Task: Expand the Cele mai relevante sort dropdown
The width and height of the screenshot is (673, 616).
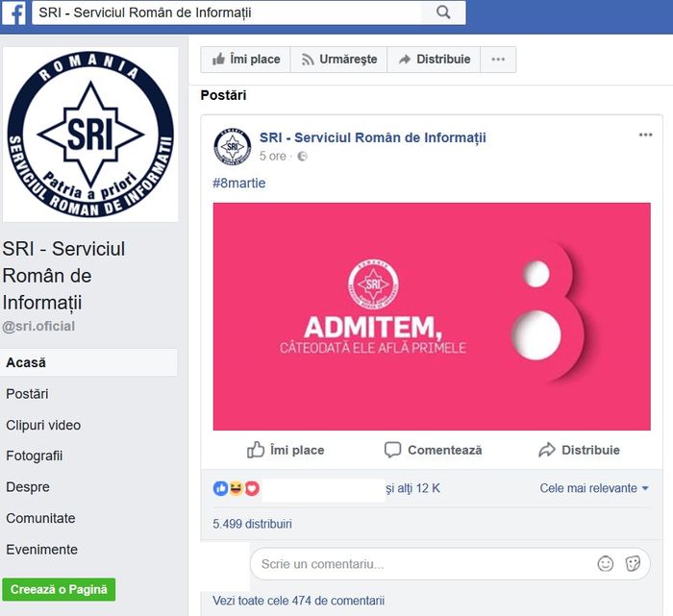Action: [594, 488]
